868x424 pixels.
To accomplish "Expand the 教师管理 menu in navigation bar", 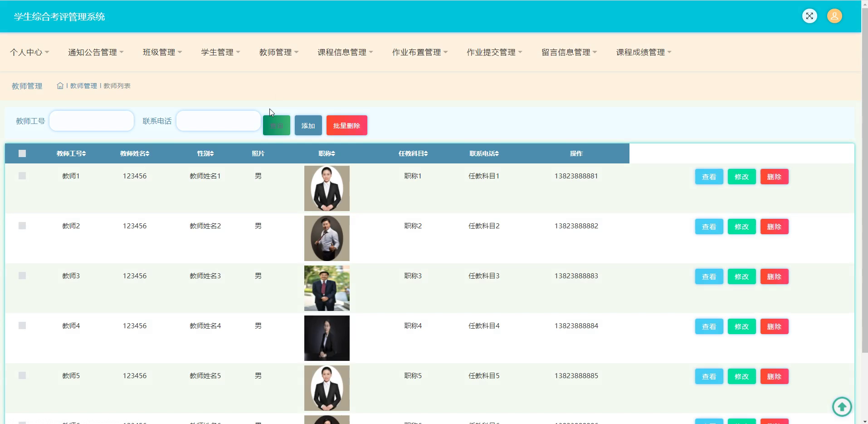I will pyautogui.click(x=279, y=52).
